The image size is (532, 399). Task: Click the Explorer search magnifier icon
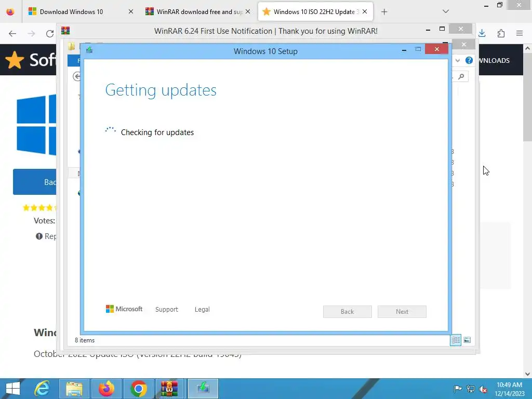pos(461,76)
